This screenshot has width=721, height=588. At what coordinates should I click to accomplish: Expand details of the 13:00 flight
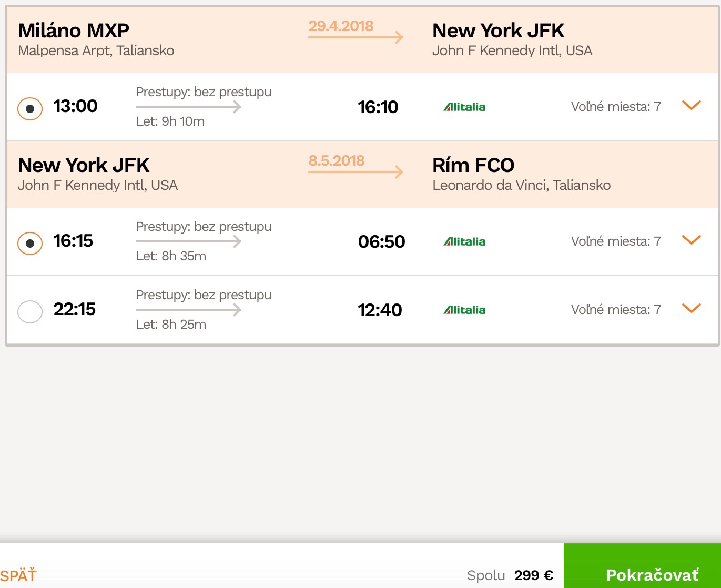coord(691,106)
